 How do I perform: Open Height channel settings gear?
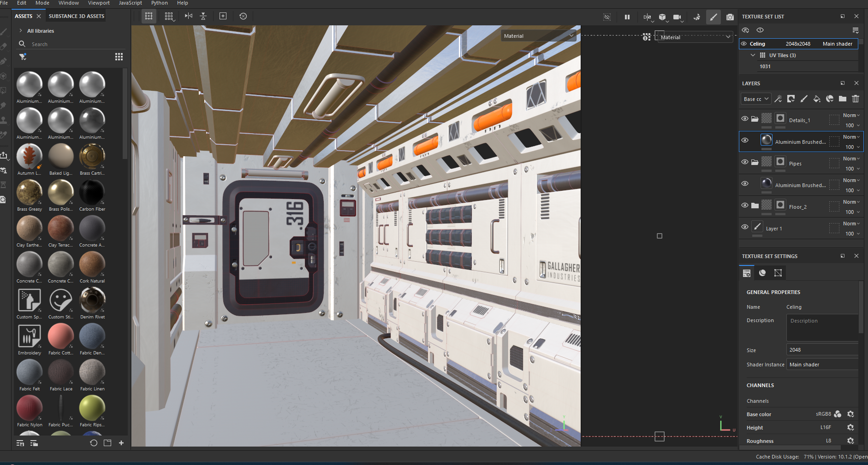coord(850,428)
